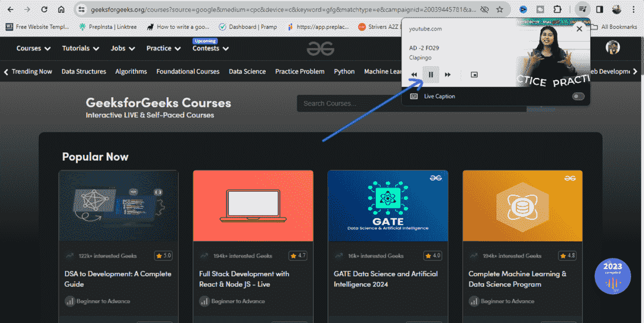644x323 pixels.
Task: Click the blue play extension icon
Action: coord(523,9)
